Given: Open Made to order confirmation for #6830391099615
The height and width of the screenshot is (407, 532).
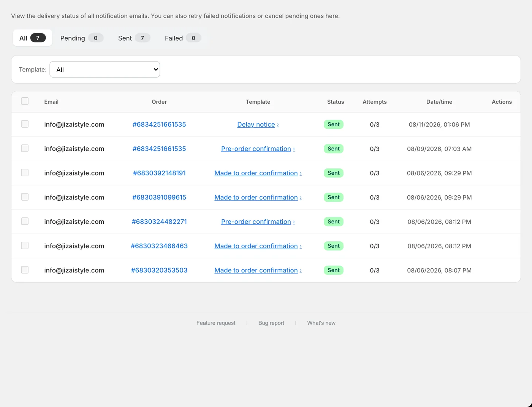Looking at the screenshot, I should tap(258, 197).
